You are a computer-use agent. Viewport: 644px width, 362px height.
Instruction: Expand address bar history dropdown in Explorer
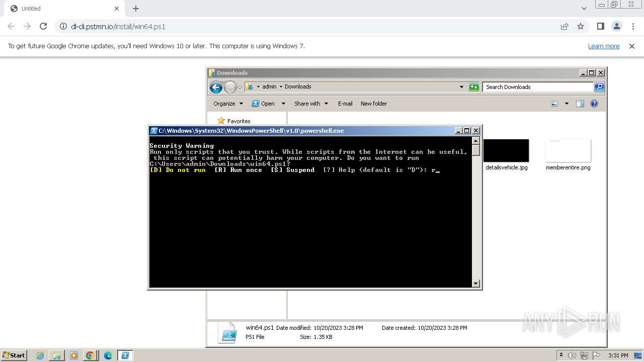[461, 87]
